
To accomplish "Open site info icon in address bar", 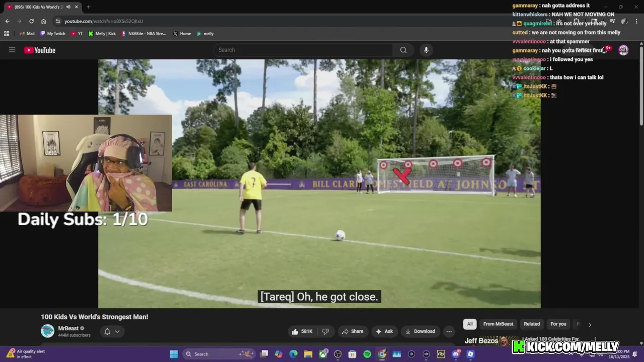I will 58,21.
